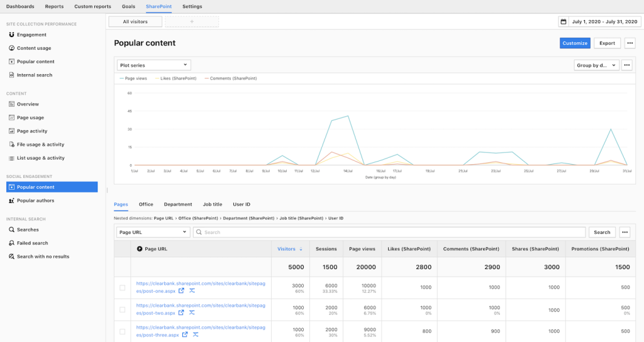Viewport: 644px width, 342px height.
Task: Go to the Reports menu
Action: point(54,6)
